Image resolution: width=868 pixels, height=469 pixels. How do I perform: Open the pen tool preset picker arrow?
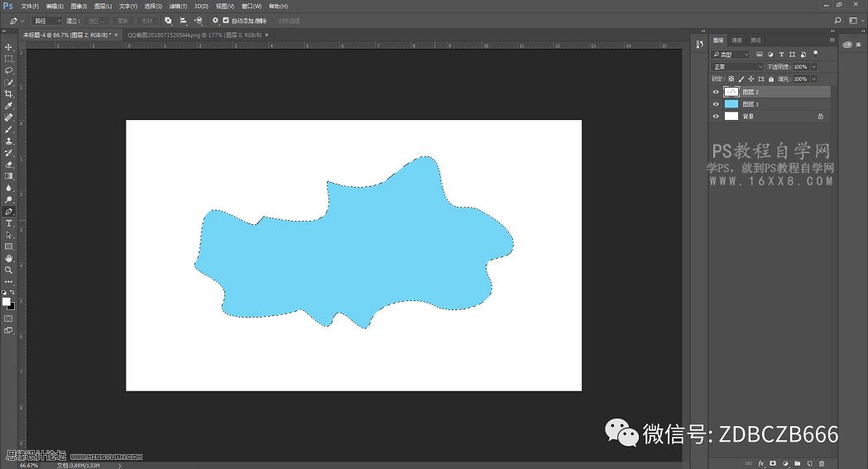pyautogui.click(x=22, y=21)
